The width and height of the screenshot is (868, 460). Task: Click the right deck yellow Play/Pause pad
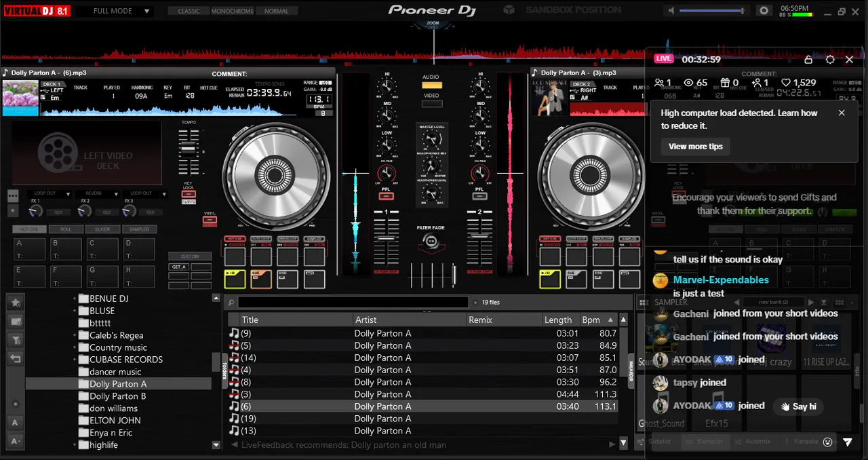[x=550, y=279]
